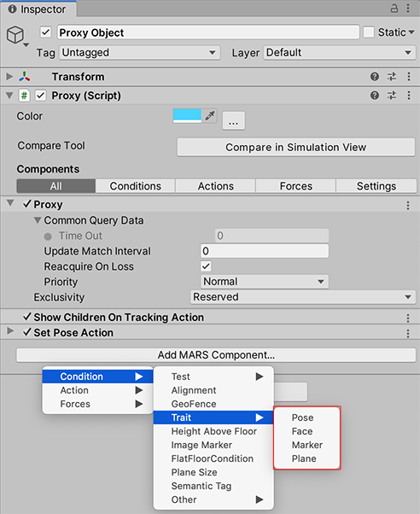Viewport: 420px width, 514px height.
Task: Open the Static dropdown arrow
Action: pyautogui.click(x=411, y=32)
